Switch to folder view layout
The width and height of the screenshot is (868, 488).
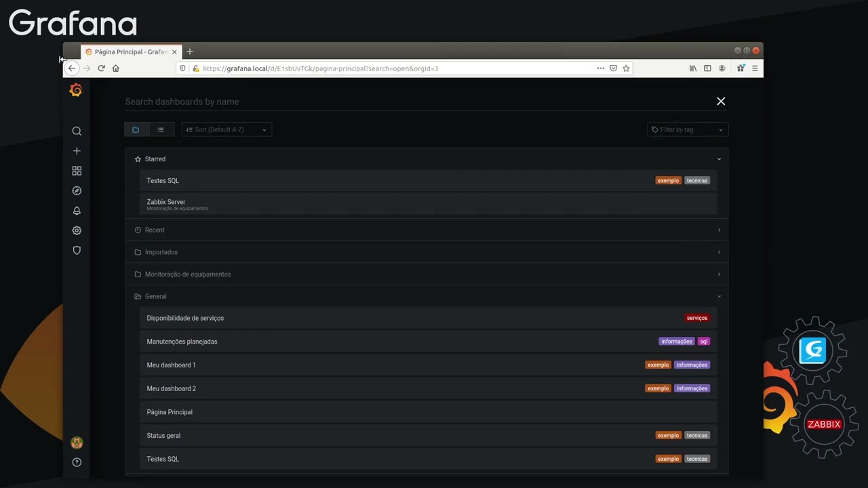point(136,129)
